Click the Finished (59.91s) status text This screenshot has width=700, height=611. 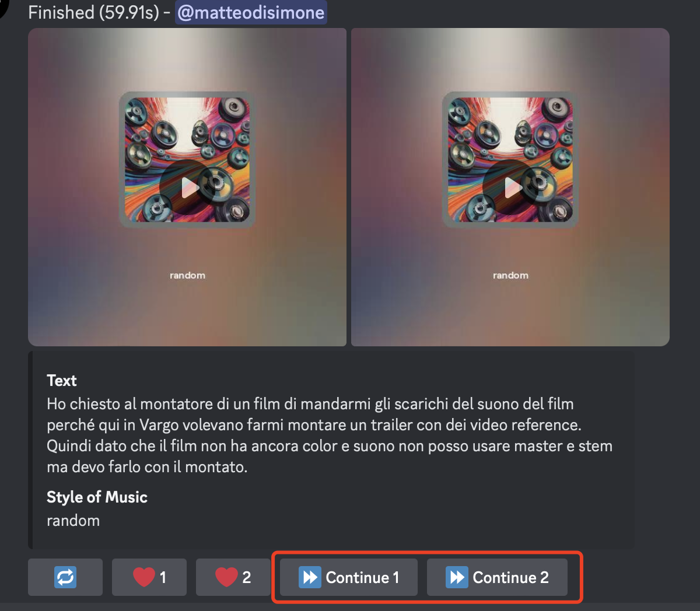[93, 12]
